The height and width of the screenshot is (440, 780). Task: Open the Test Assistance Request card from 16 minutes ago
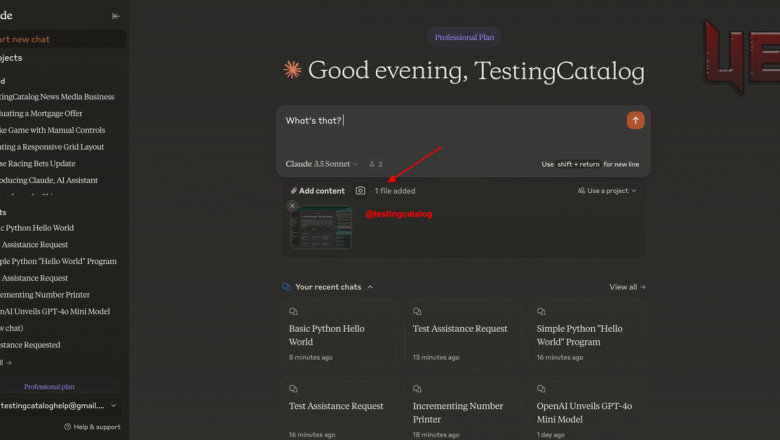coord(340,409)
